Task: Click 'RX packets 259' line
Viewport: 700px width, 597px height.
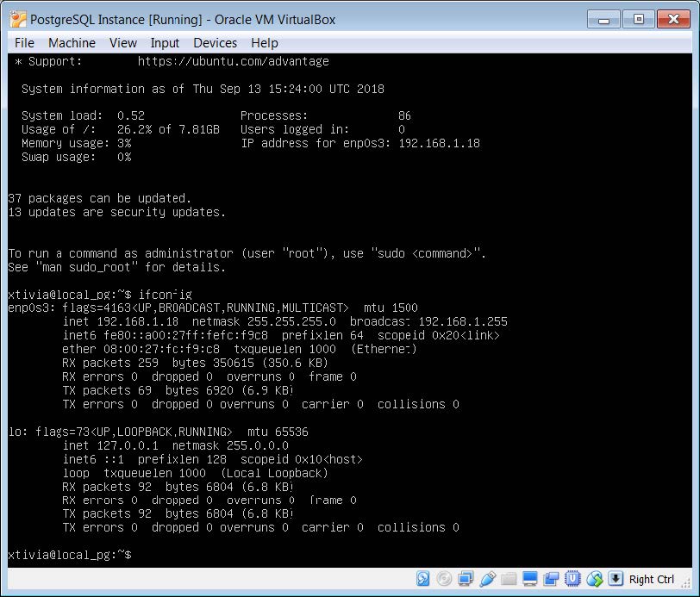Action: 196,363
